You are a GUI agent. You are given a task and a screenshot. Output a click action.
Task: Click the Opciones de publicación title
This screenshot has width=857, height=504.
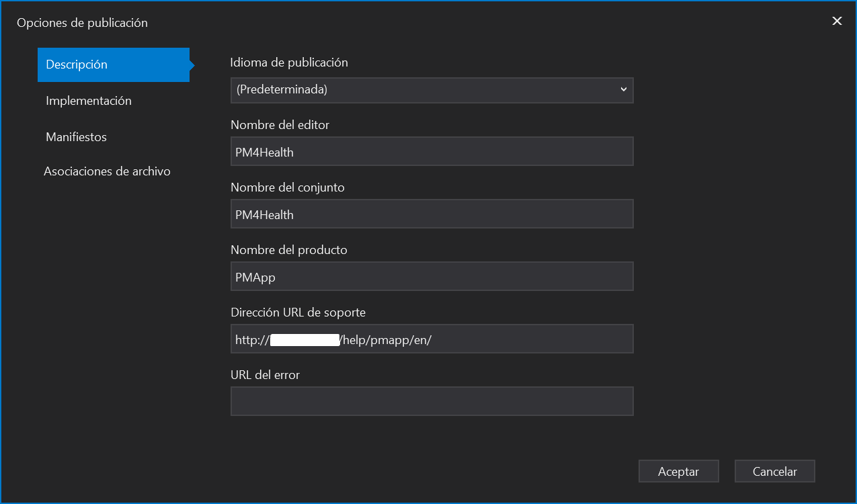click(82, 23)
